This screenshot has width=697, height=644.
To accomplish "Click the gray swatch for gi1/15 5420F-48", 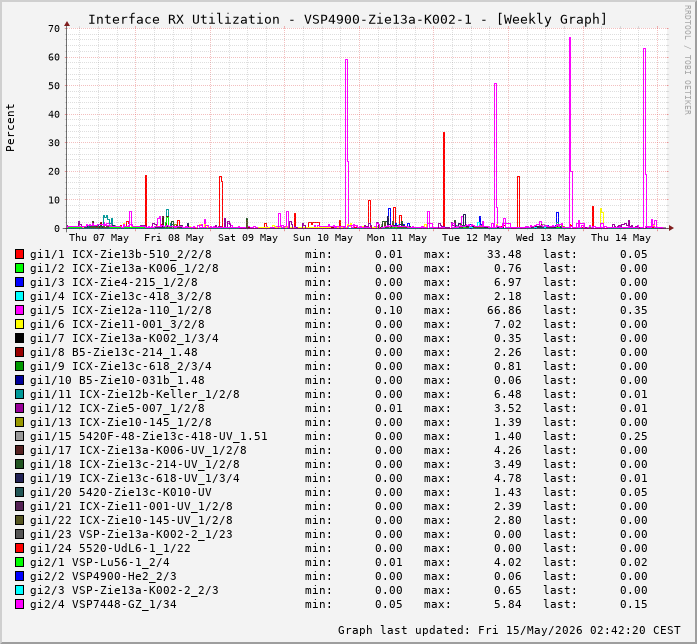I will (19, 436).
